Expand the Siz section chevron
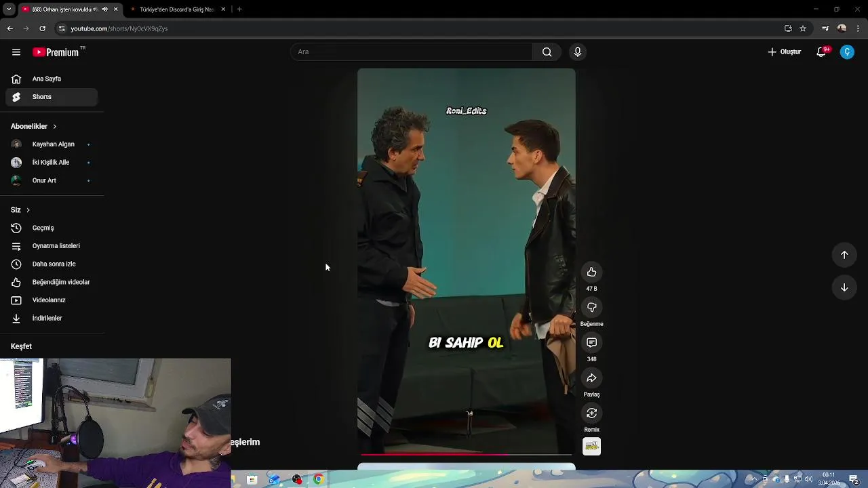 pyautogui.click(x=28, y=210)
